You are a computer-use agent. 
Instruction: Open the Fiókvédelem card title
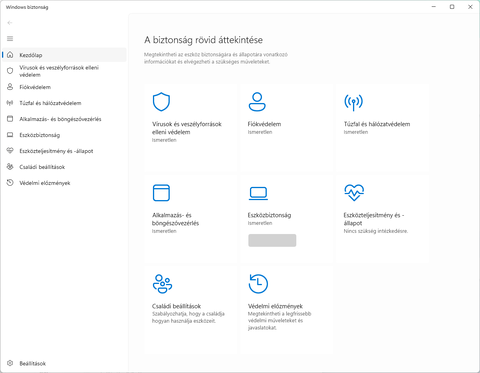click(264, 124)
